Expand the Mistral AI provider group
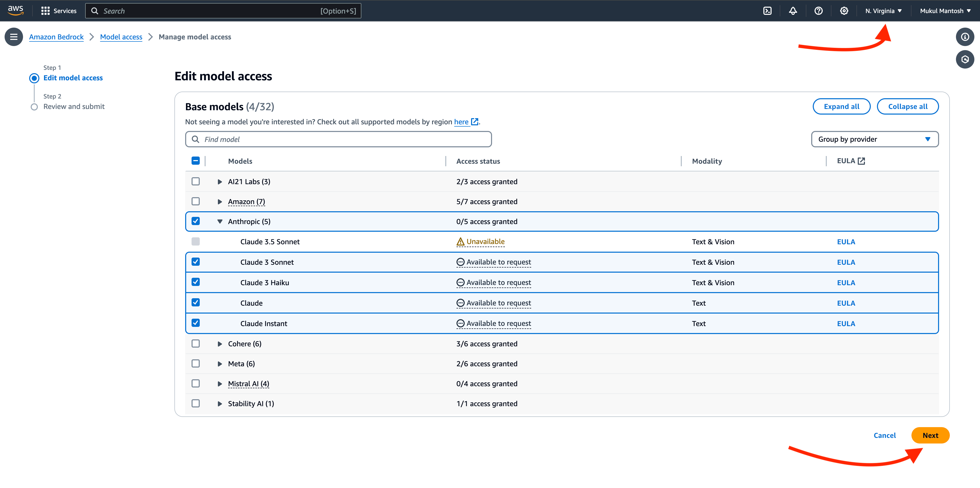Screen dimensions: 980x488 [x=219, y=384]
